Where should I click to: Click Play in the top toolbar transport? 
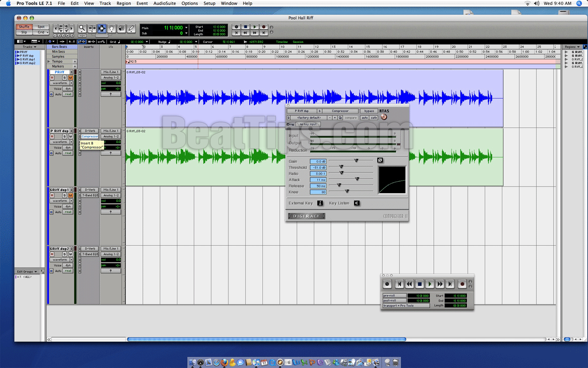pyautogui.click(x=255, y=27)
